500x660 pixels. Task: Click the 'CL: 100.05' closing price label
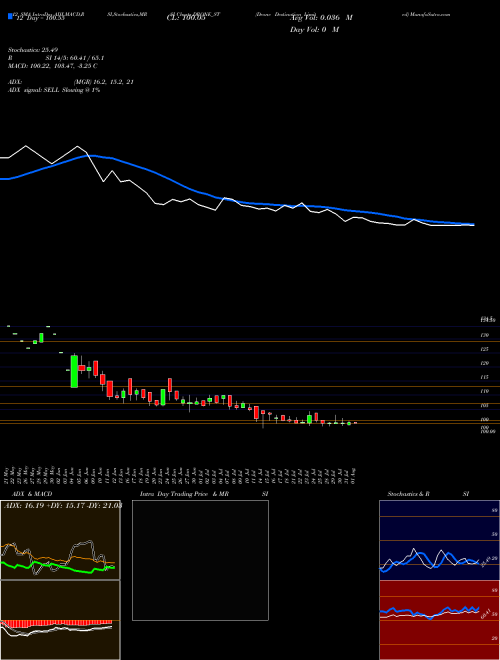(186, 18)
